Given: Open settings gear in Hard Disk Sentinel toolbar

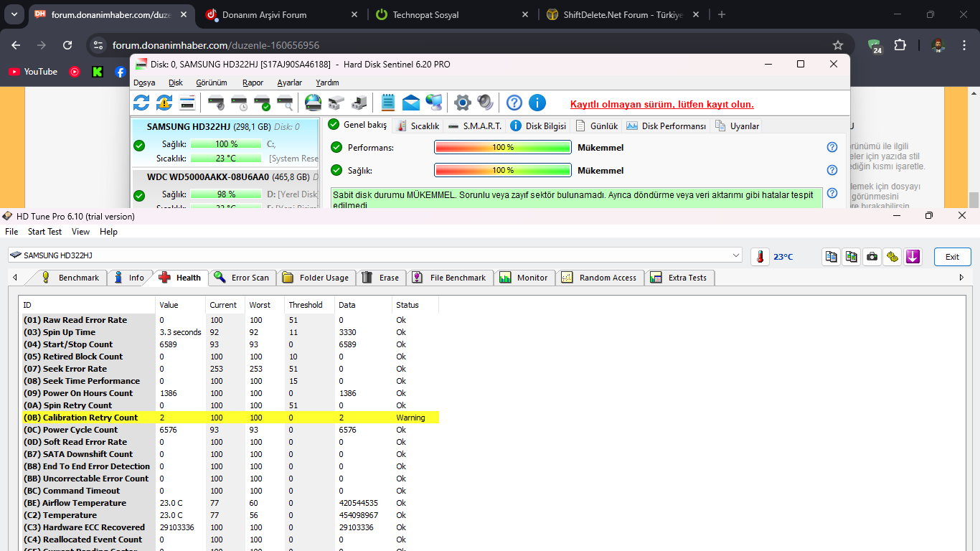Looking at the screenshot, I should 463,103.
